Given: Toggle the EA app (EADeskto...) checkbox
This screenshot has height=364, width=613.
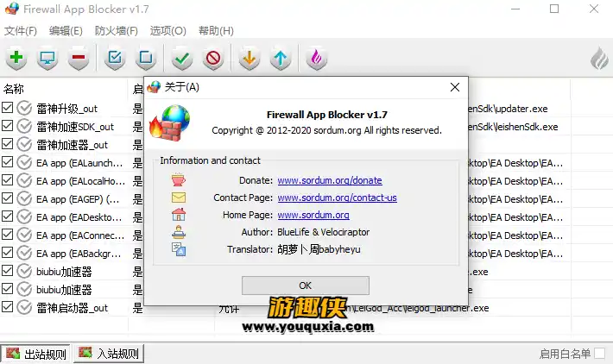Looking at the screenshot, I should click(x=8, y=217).
